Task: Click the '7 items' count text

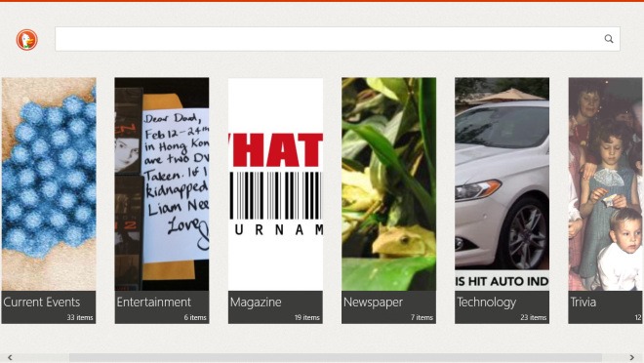Action: tap(422, 317)
